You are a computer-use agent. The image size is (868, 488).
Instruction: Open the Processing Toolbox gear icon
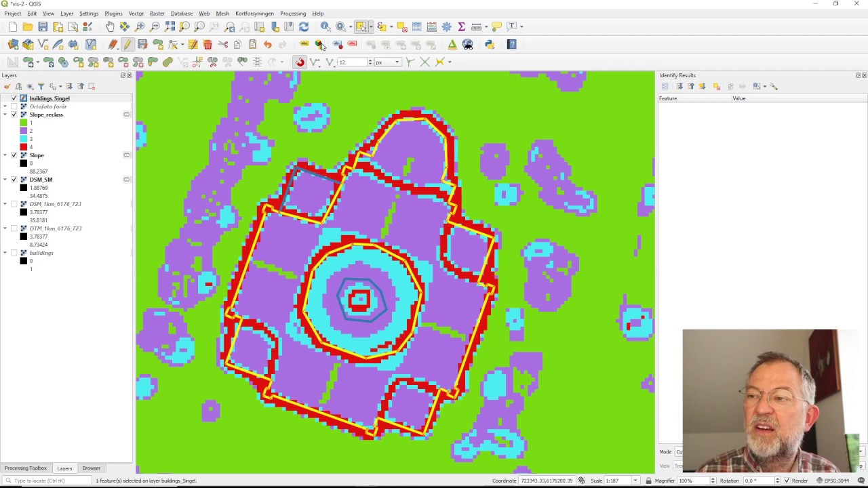[x=447, y=26]
